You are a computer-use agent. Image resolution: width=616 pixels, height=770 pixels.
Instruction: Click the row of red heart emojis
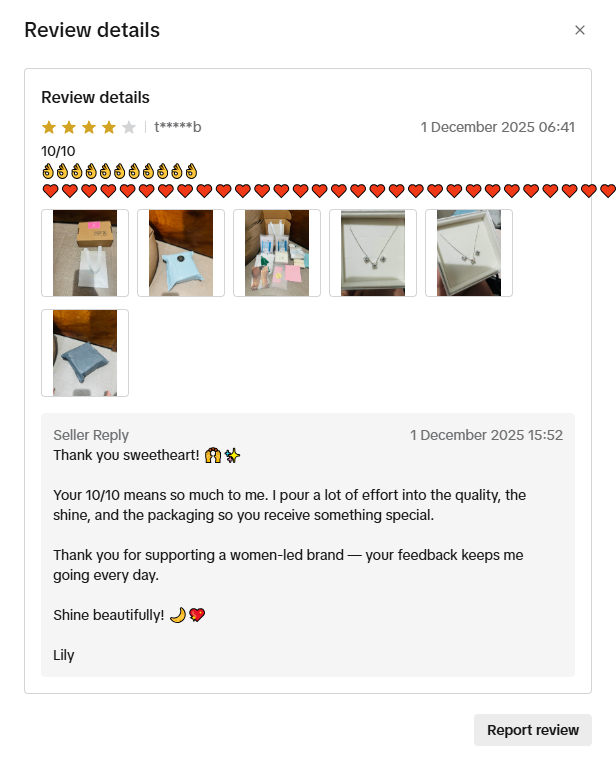[x=329, y=191]
